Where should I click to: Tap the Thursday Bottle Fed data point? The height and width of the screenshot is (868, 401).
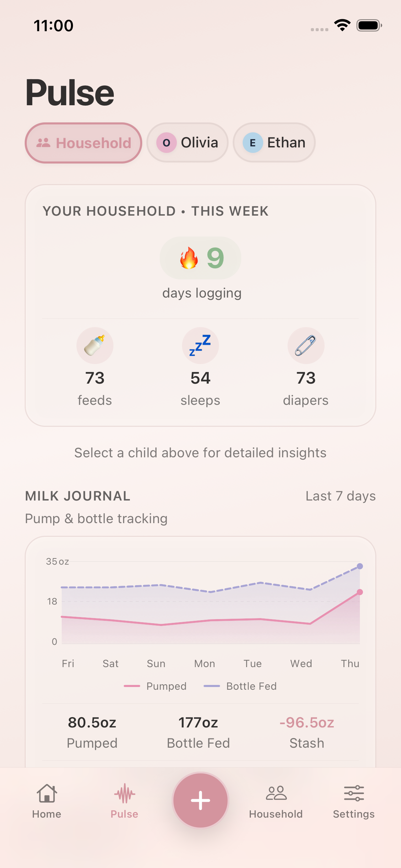360,566
